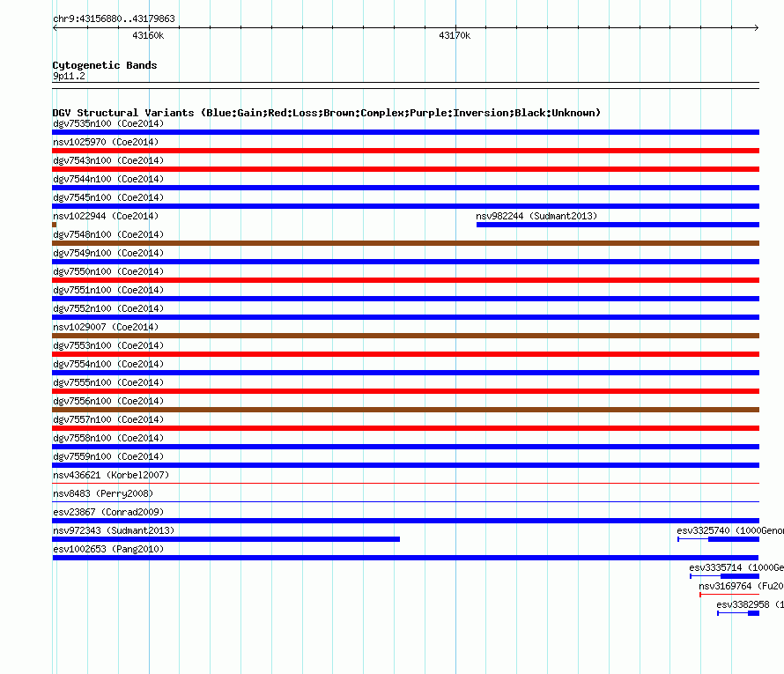Image resolution: width=784 pixels, height=674 pixels.
Task: Click the thin blue line of nsv8483
Action: point(405,502)
